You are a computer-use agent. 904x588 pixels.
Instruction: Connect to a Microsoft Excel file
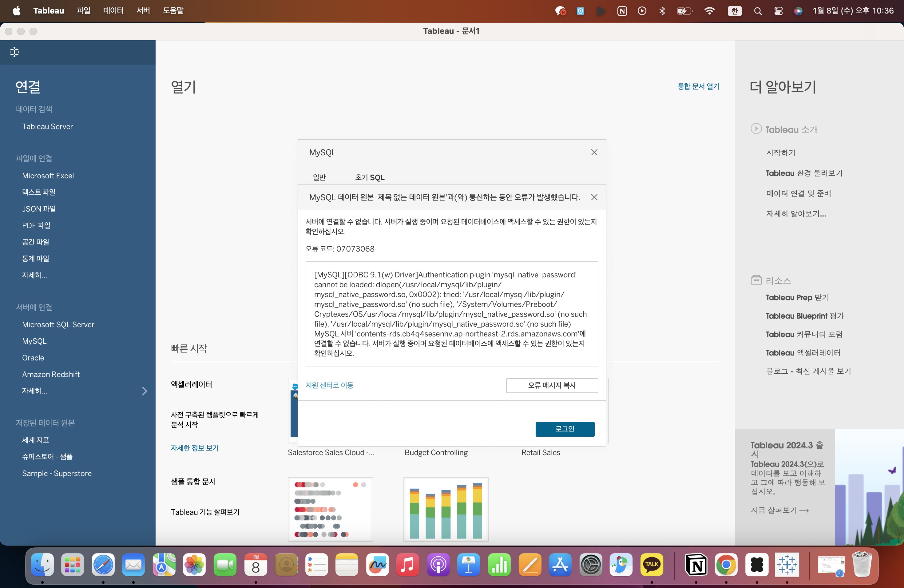coord(48,176)
